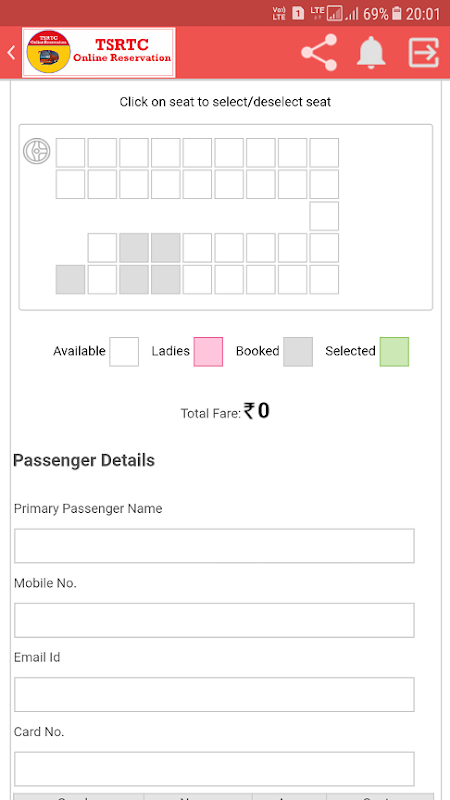Click the Available legend white swatch
The width and height of the screenshot is (450, 800).
point(124,352)
